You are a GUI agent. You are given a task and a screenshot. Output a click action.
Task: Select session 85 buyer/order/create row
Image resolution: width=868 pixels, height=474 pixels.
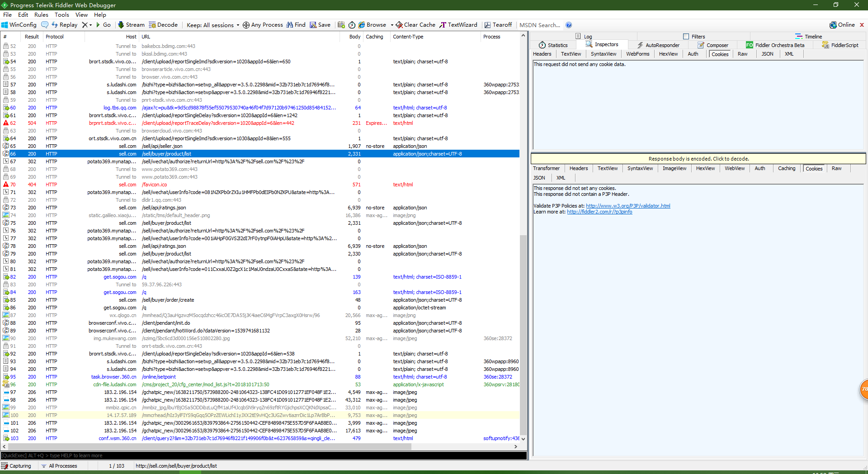point(260,300)
